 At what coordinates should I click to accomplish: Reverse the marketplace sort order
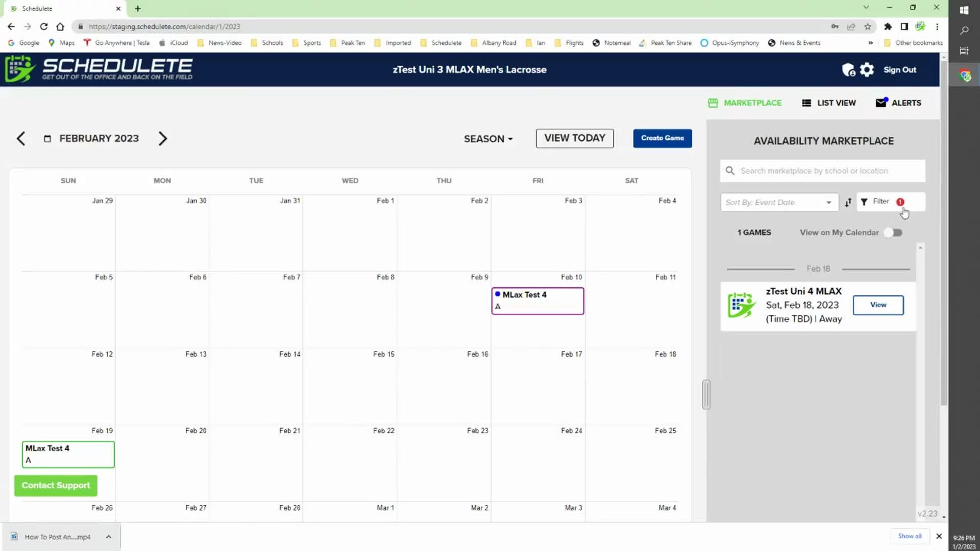point(848,203)
